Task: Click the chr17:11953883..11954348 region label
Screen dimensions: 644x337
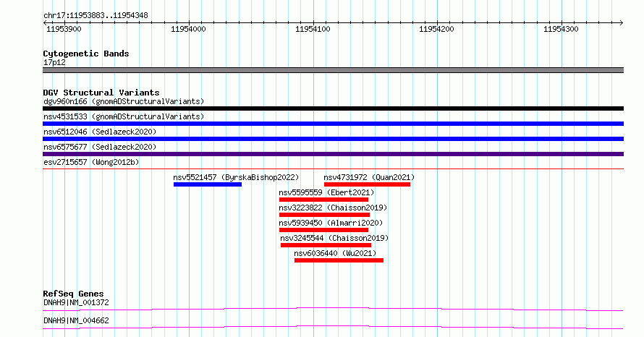Action: (96, 16)
